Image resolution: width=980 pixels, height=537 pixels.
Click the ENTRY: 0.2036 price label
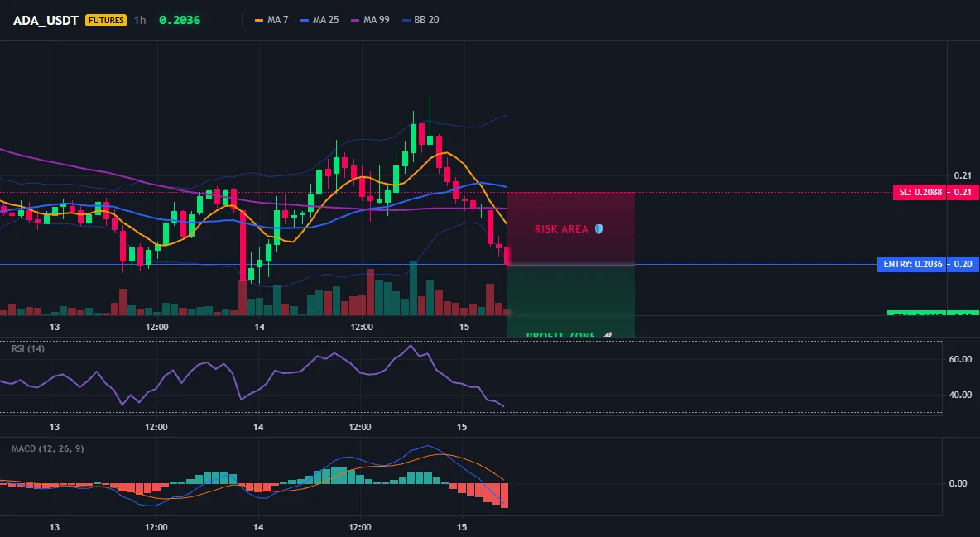pos(911,265)
